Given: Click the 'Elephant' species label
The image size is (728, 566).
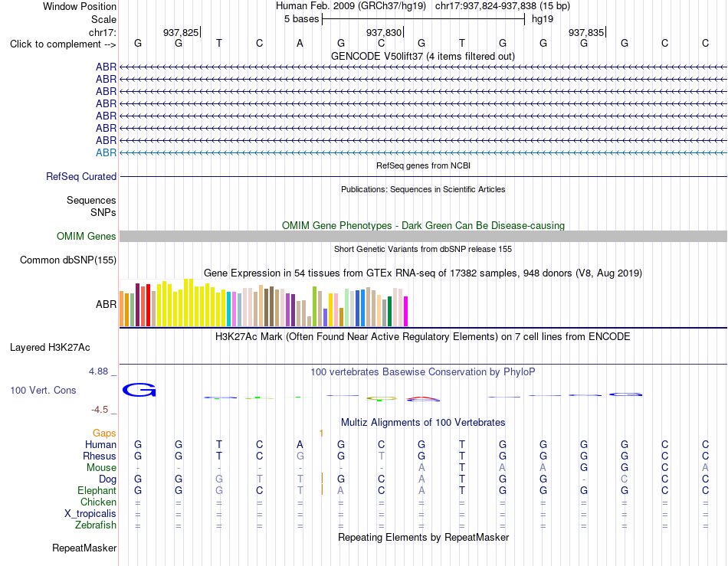Looking at the screenshot, I should coord(97,490).
